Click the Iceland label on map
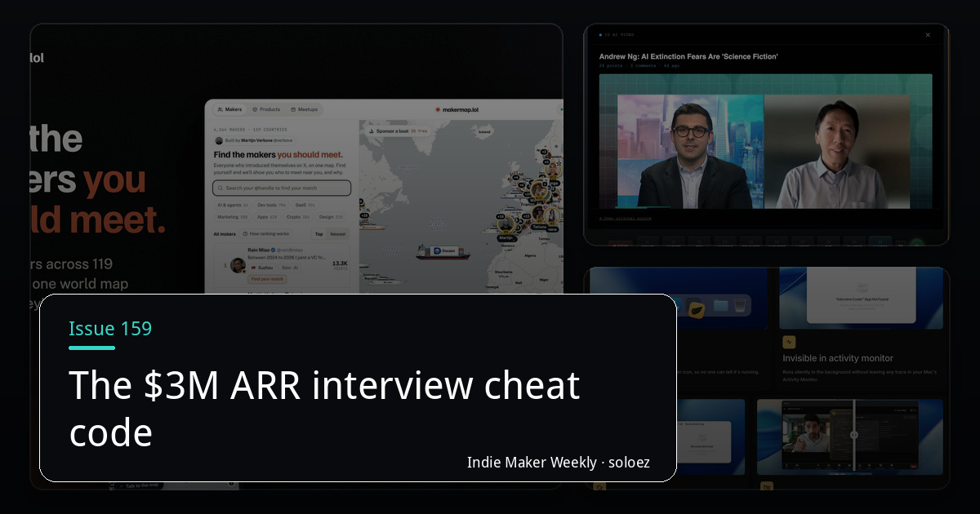Screen dimensions: 980x514 [484, 131]
